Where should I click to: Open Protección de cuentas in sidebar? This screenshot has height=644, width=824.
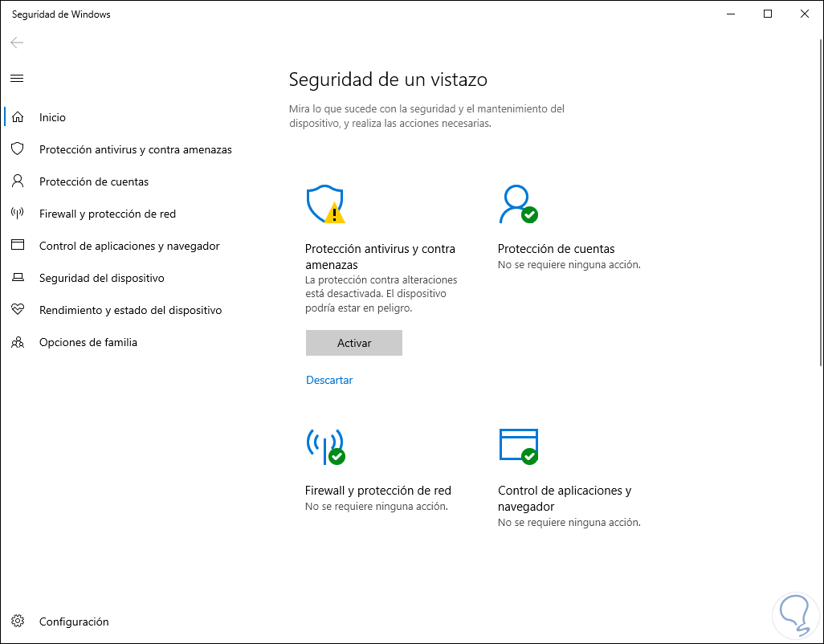click(x=93, y=181)
